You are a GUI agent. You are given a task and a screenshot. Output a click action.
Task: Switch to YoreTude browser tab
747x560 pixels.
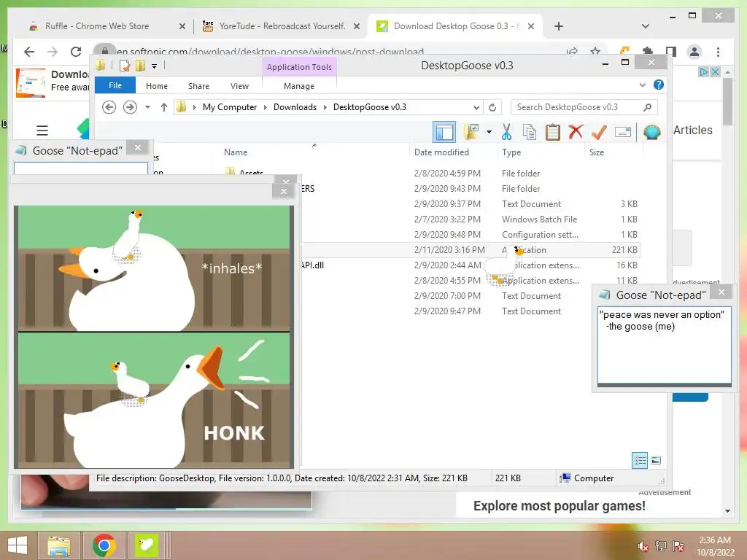(282, 26)
